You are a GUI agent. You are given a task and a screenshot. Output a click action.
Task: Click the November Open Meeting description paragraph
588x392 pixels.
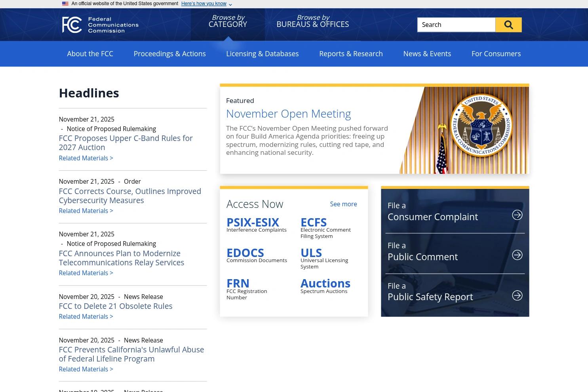pos(307,141)
